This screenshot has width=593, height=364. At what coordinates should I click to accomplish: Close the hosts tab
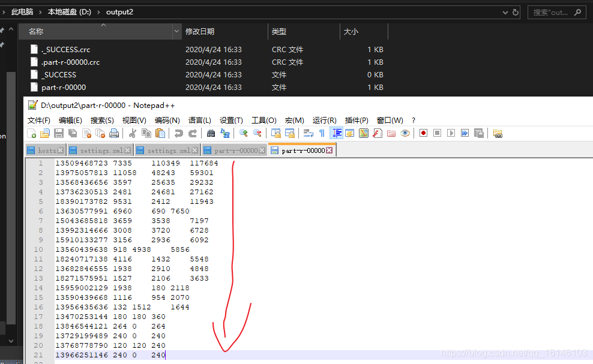pos(61,151)
